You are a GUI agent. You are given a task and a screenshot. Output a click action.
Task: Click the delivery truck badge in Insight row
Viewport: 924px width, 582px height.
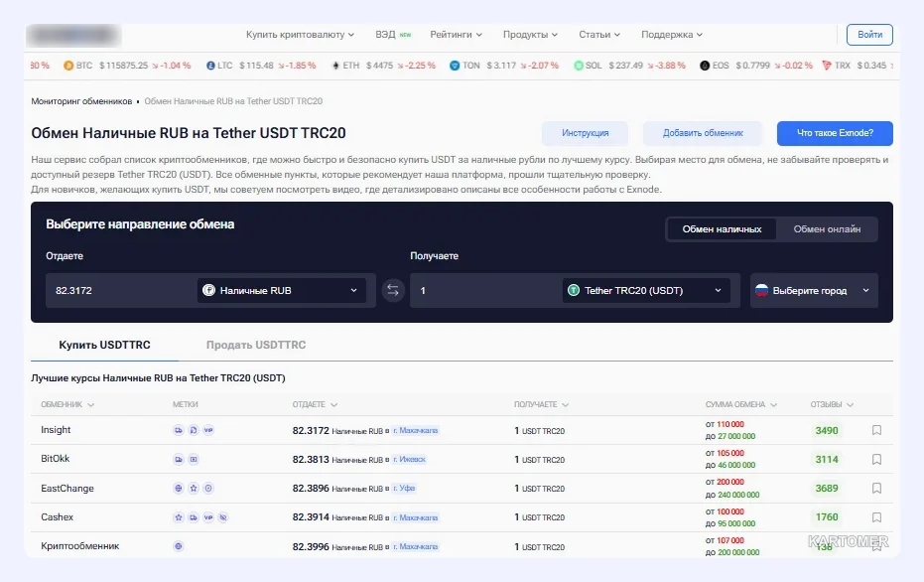[x=179, y=430]
